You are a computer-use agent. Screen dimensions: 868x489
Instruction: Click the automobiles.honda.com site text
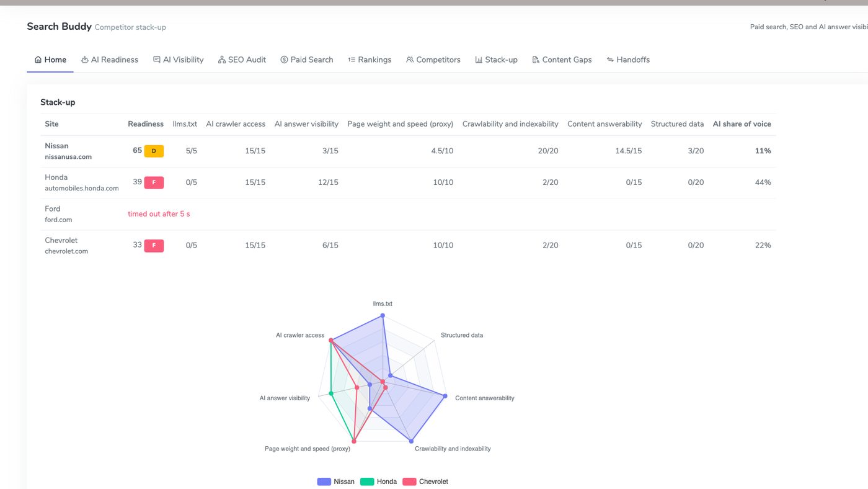point(82,189)
